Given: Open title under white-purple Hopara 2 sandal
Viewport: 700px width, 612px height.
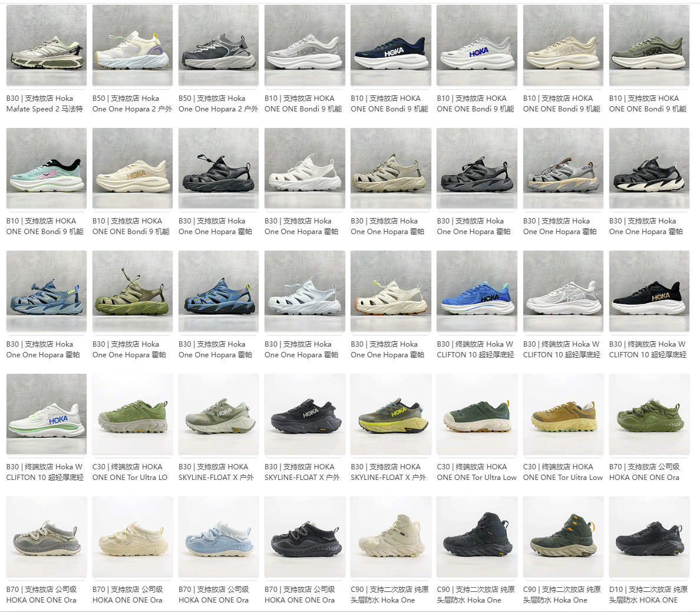Looking at the screenshot, I should coord(132,104).
